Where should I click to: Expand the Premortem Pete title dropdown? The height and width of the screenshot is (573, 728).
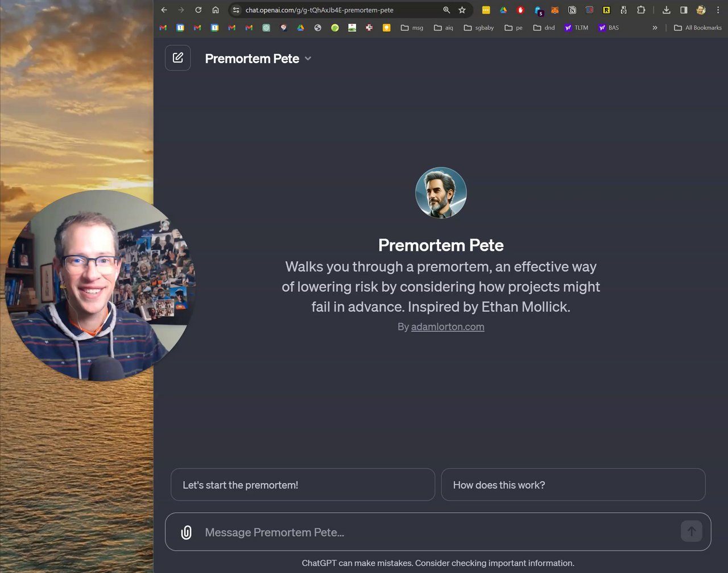click(x=308, y=59)
